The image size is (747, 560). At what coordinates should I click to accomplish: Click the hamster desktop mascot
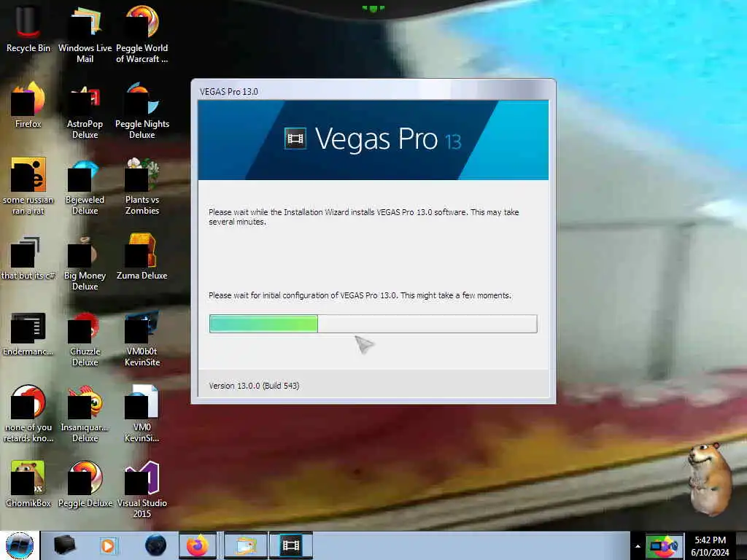(x=710, y=478)
